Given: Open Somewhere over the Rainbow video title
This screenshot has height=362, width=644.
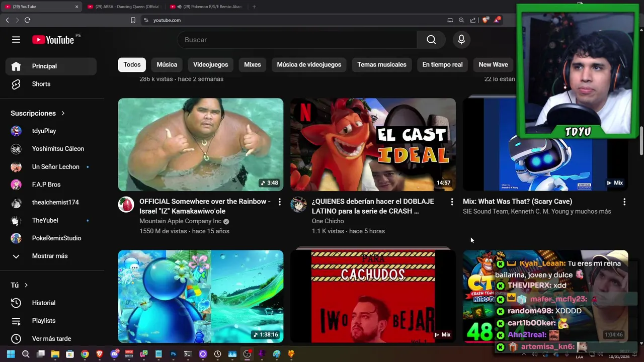Looking at the screenshot, I should pyautogui.click(x=205, y=206).
